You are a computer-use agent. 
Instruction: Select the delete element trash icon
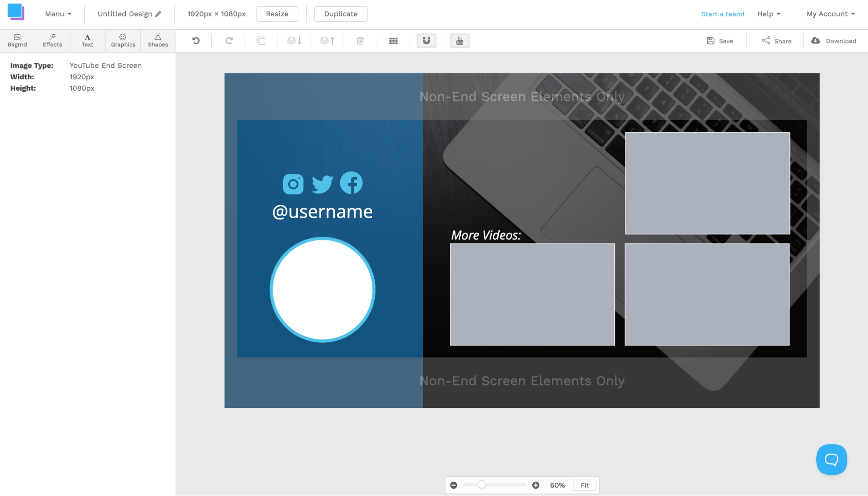pyautogui.click(x=360, y=41)
